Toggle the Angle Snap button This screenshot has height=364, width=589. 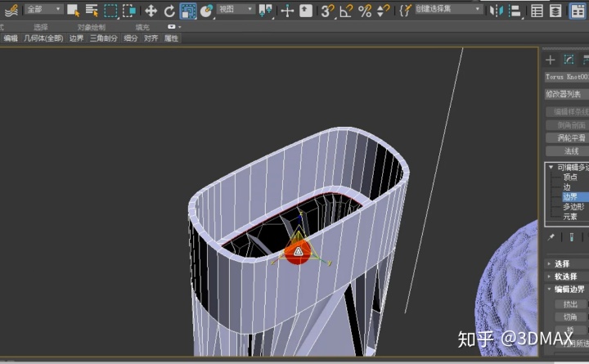[346, 11]
